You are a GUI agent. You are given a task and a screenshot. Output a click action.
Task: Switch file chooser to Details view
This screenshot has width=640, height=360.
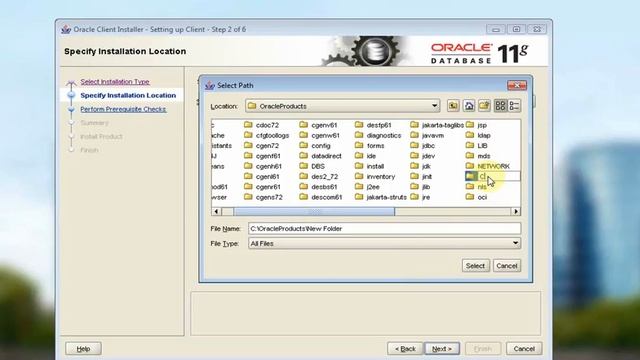pos(514,106)
